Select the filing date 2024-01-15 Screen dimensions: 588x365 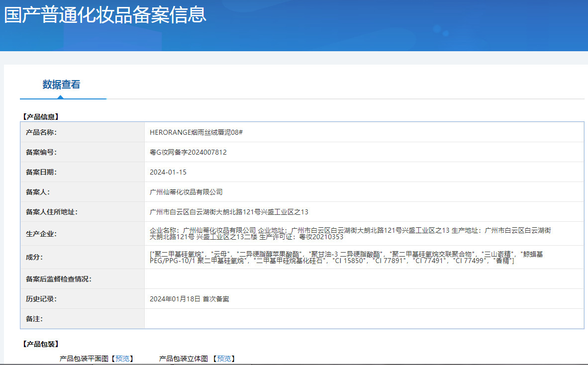pyautogui.click(x=168, y=172)
